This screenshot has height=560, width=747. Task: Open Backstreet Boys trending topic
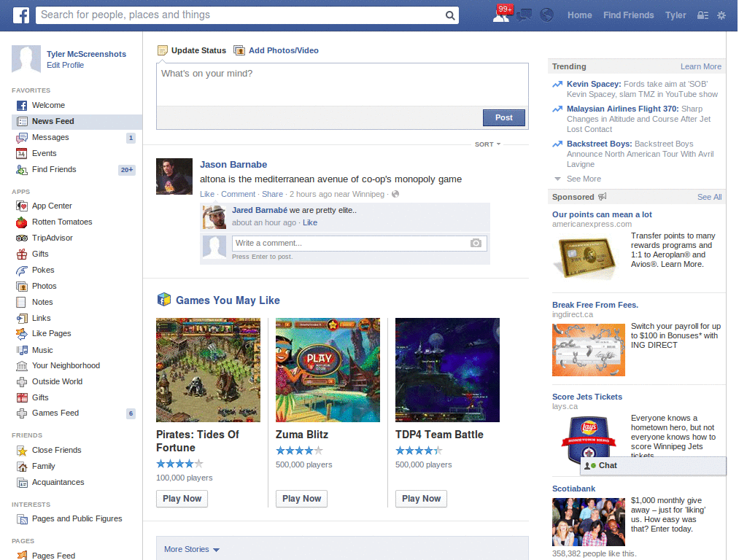click(600, 144)
